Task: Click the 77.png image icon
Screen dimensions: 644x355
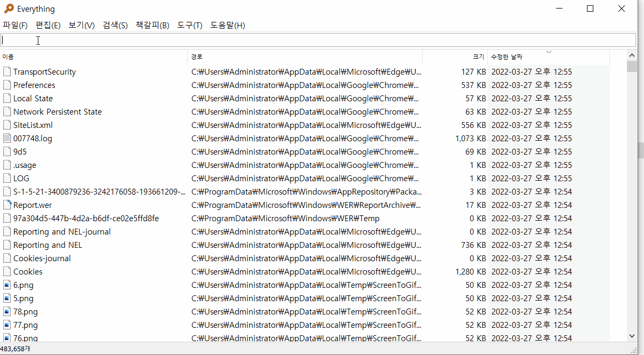Action: coord(7,325)
